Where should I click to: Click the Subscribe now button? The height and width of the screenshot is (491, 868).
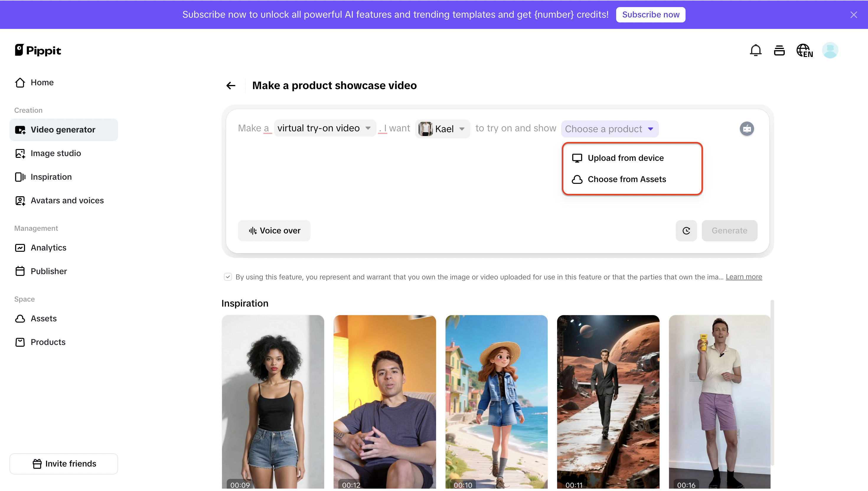tap(650, 15)
